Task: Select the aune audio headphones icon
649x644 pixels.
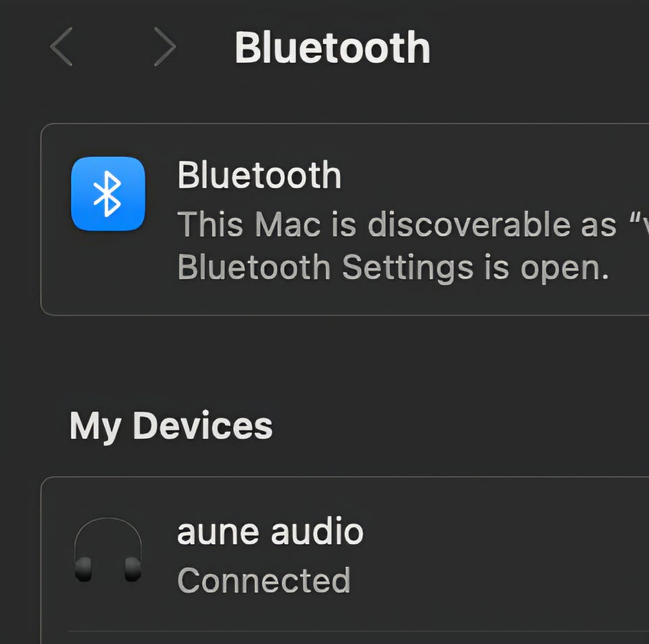Action: pos(108,551)
